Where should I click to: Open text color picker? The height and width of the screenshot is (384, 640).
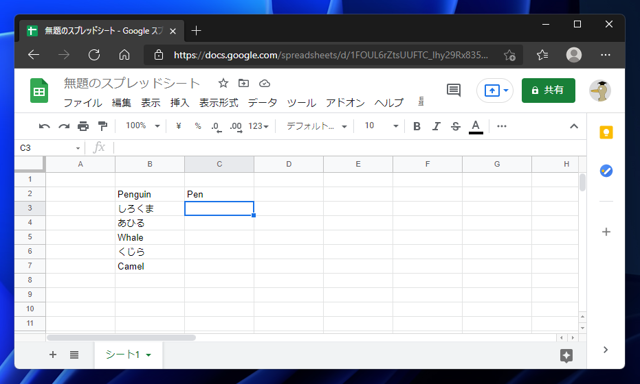tap(476, 127)
